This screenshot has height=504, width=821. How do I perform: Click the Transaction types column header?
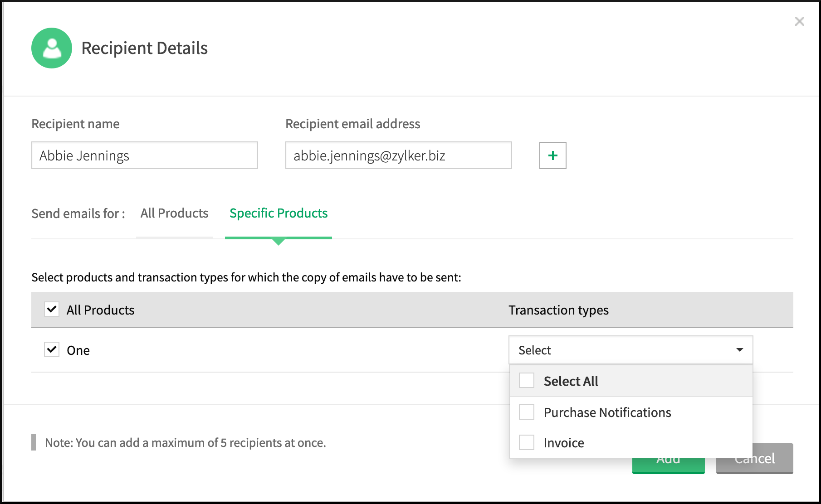tap(558, 310)
